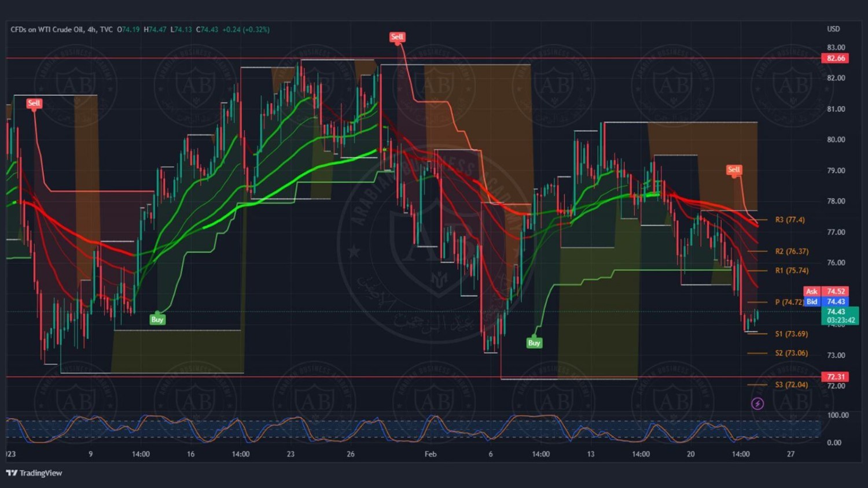Select the Sell signal label near the 82.66 line
Viewport: 868px width, 488px height.
point(397,37)
